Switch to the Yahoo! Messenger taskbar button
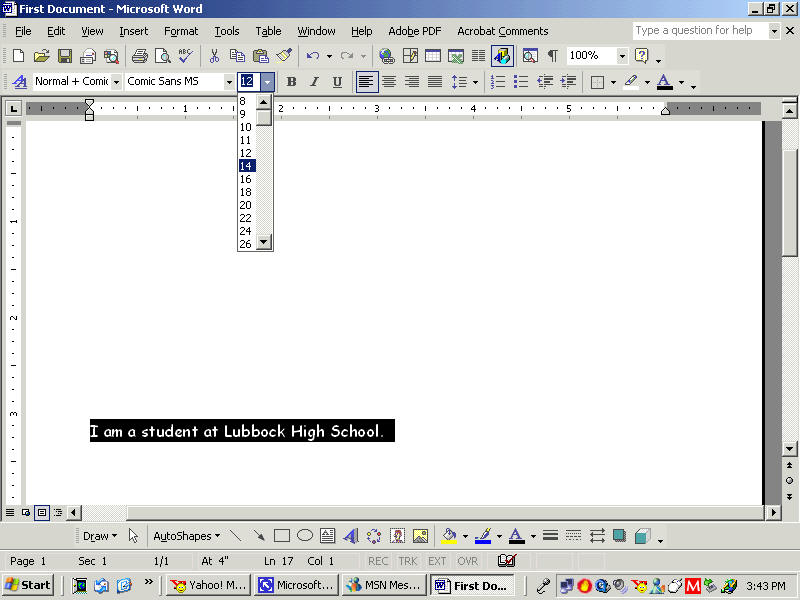 [x=209, y=585]
